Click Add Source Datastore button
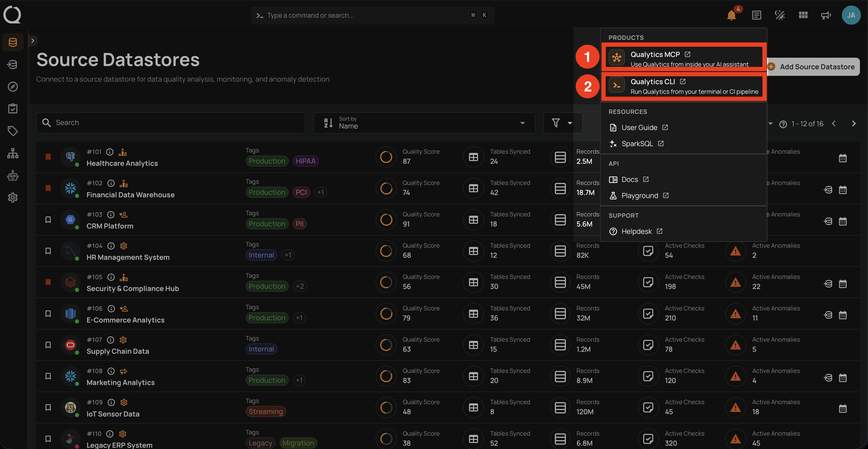The image size is (868, 449). [x=813, y=67]
